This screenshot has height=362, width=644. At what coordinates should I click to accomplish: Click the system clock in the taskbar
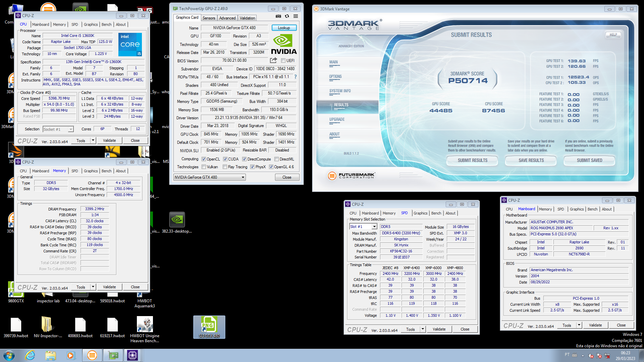625,356
